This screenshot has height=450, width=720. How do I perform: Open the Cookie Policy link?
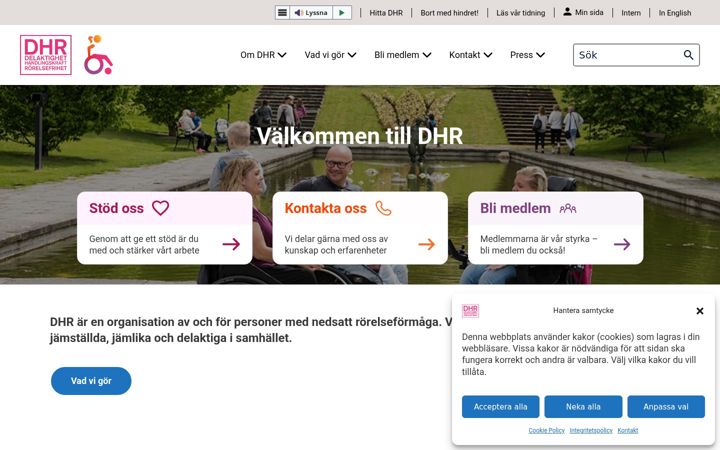(x=546, y=430)
